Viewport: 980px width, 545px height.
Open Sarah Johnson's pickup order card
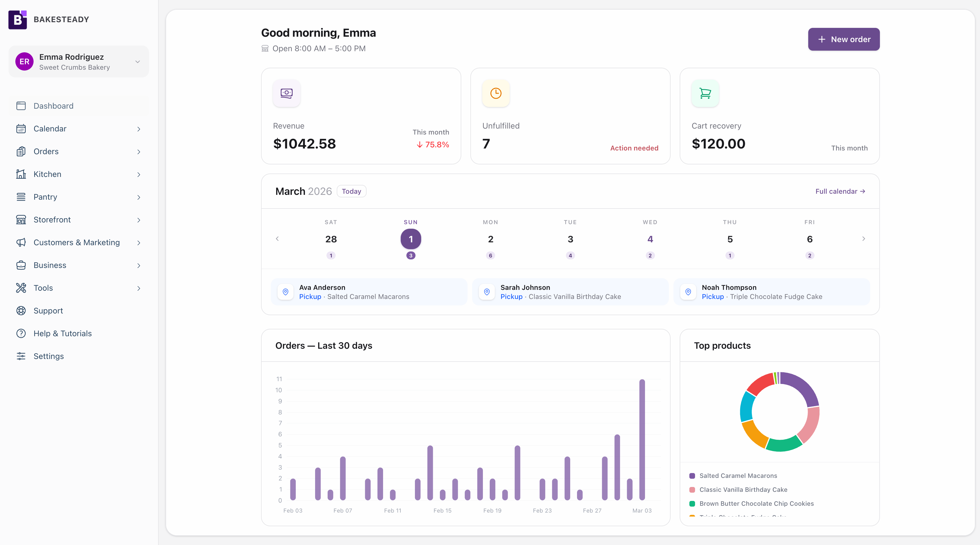pyautogui.click(x=570, y=292)
